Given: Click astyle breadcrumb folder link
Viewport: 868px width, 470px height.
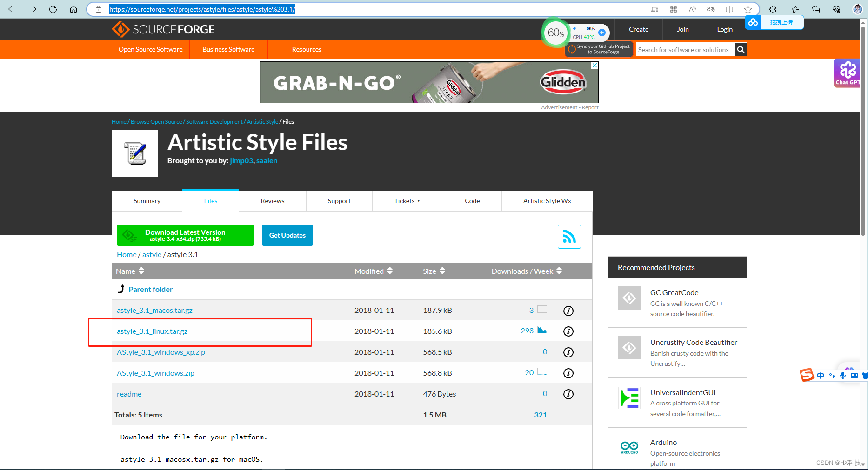Looking at the screenshot, I should click(x=152, y=255).
